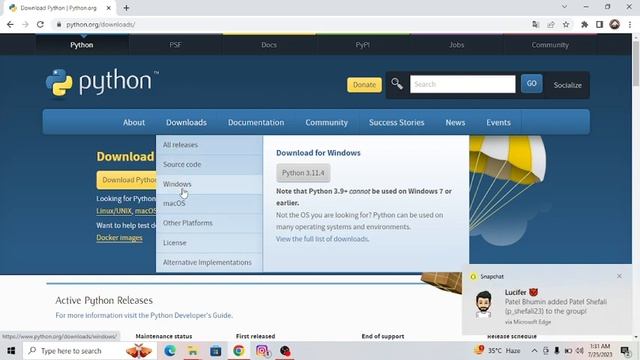Choose Alternative Implementations from dropdown
The width and height of the screenshot is (640, 360).
(209, 262)
